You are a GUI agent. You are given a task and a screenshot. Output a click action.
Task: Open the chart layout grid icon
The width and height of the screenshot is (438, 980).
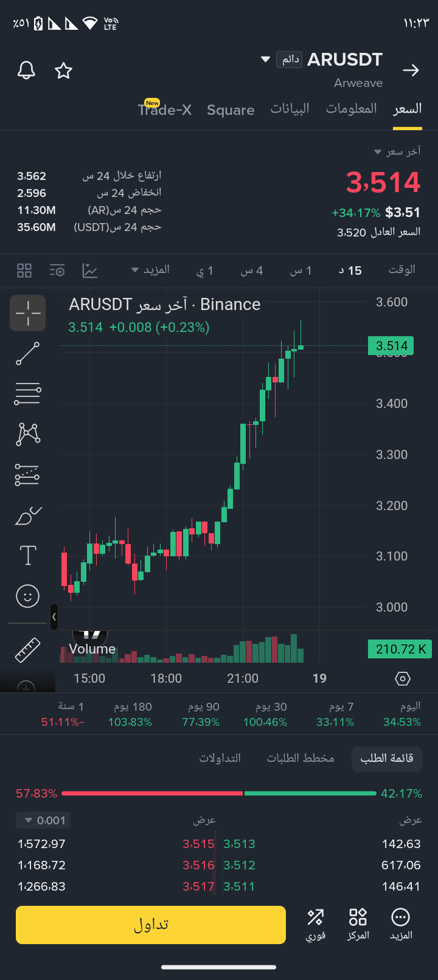[24, 271]
